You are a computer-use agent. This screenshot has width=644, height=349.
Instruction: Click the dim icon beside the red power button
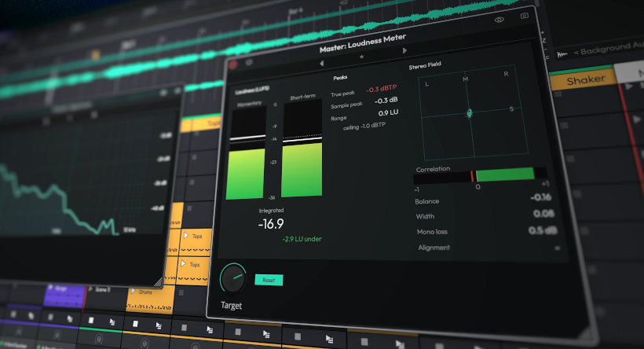tap(249, 62)
